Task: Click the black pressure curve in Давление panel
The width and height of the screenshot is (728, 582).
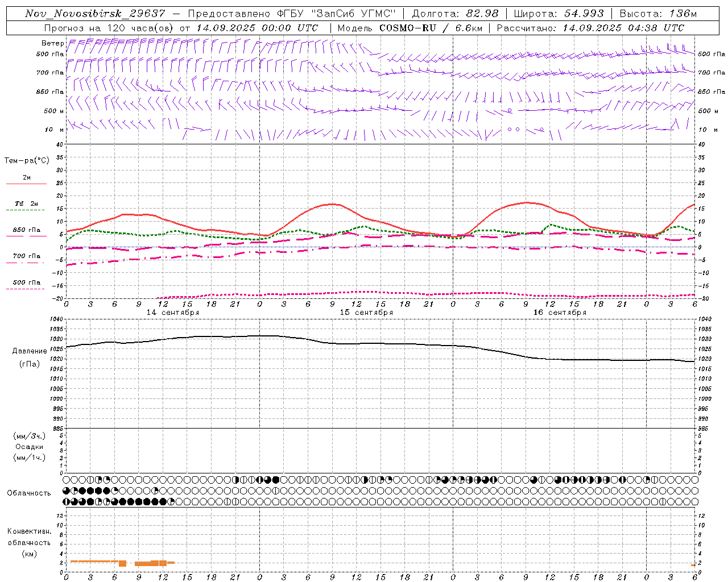Action: 380,344
